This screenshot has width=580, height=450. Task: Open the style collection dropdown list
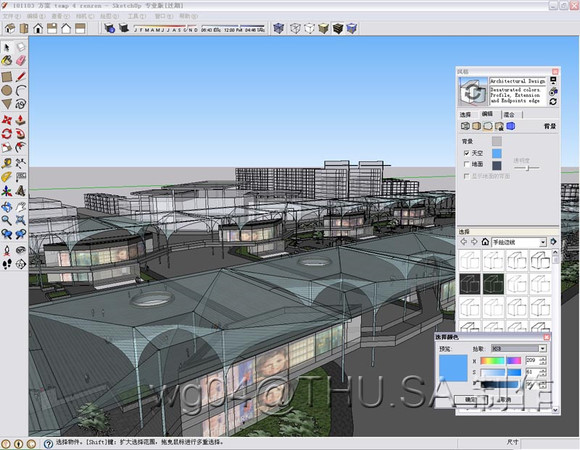coord(543,242)
